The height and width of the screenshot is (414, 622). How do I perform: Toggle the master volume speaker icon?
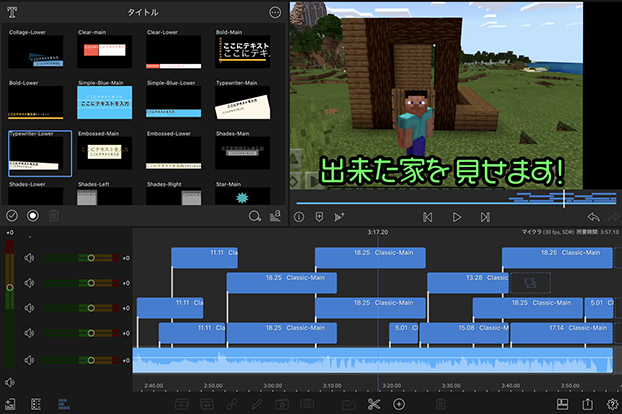[10, 382]
